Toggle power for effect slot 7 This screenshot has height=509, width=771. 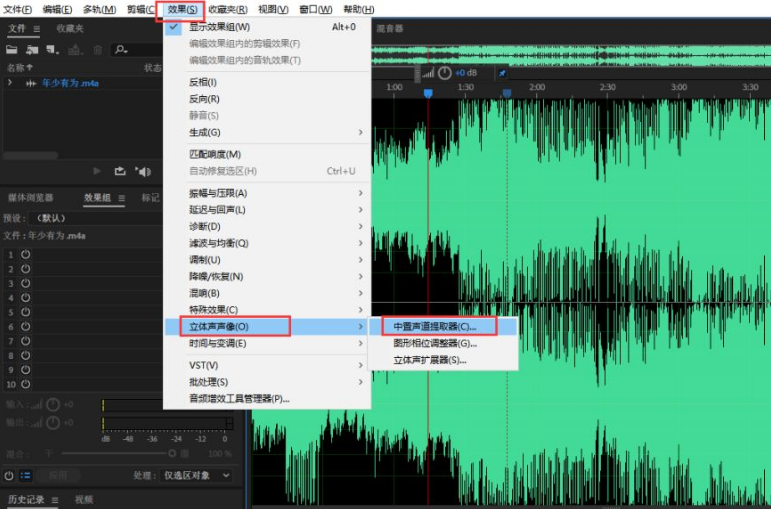(26, 341)
